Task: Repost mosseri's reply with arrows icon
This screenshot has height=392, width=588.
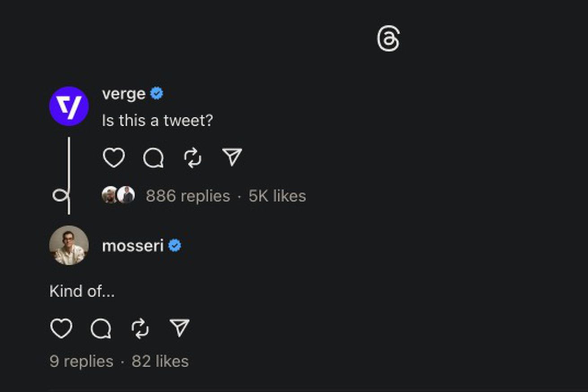Action: [x=140, y=329]
